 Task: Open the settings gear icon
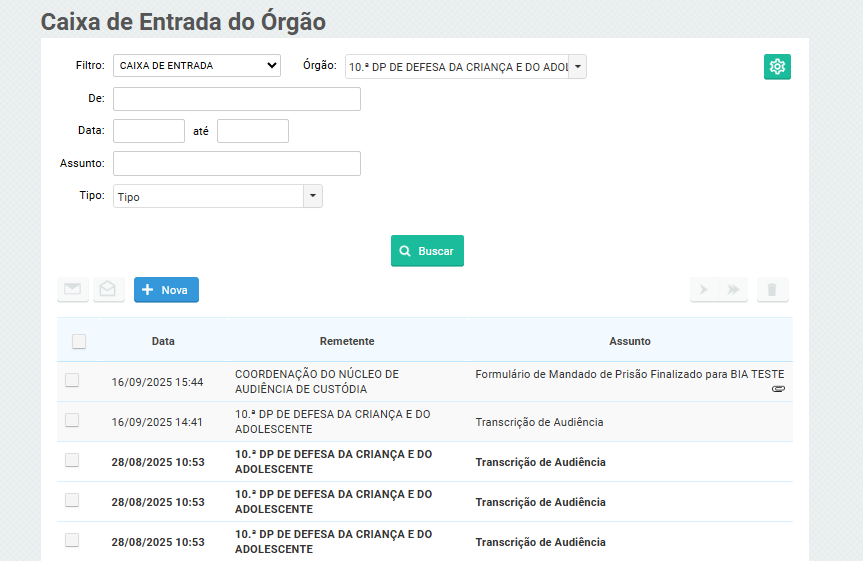click(x=777, y=67)
